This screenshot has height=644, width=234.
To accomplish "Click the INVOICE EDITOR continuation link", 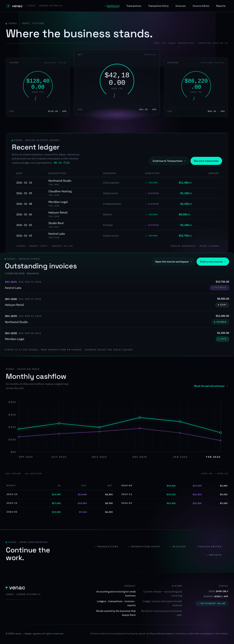I will 209,547.
